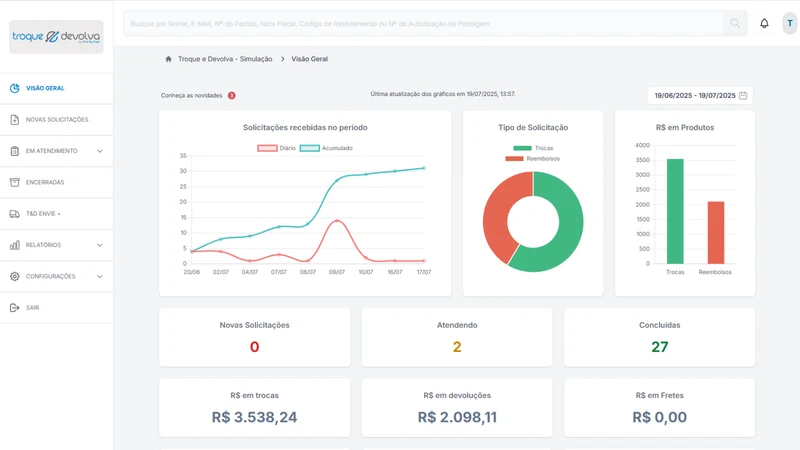800x450 pixels.
Task: Click the Configurações gear icon
Action: point(15,277)
